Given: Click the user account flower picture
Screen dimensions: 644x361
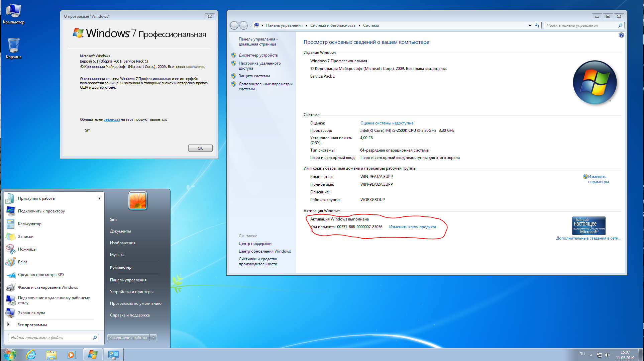Looking at the screenshot, I should (x=138, y=200).
